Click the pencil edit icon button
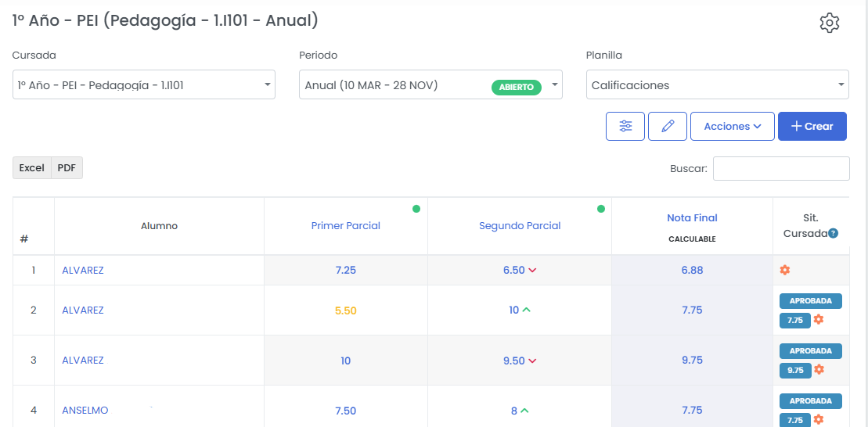Image resolution: width=868 pixels, height=427 pixels. pyautogui.click(x=668, y=126)
